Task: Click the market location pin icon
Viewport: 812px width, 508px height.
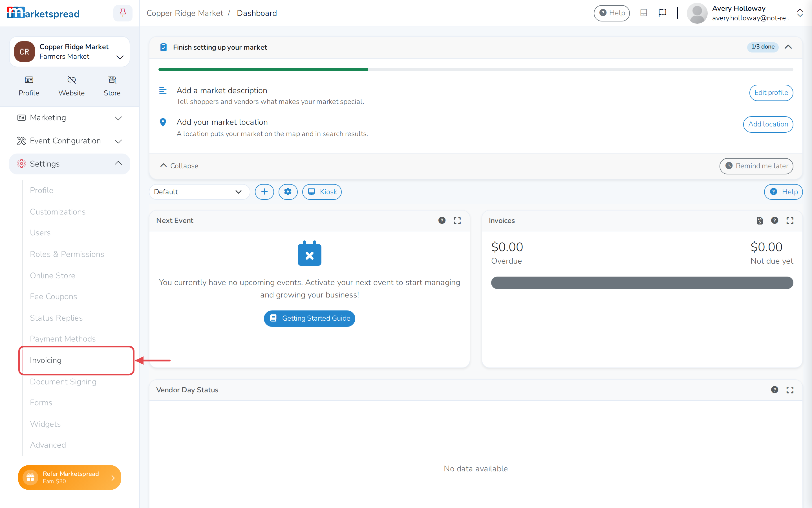Action: [163, 122]
